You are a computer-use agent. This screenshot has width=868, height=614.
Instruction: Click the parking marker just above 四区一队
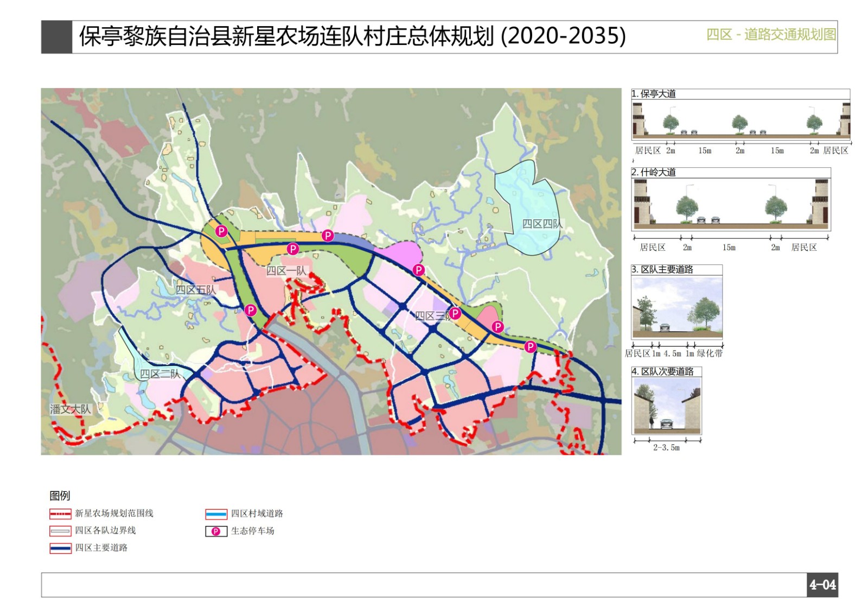[293, 249]
